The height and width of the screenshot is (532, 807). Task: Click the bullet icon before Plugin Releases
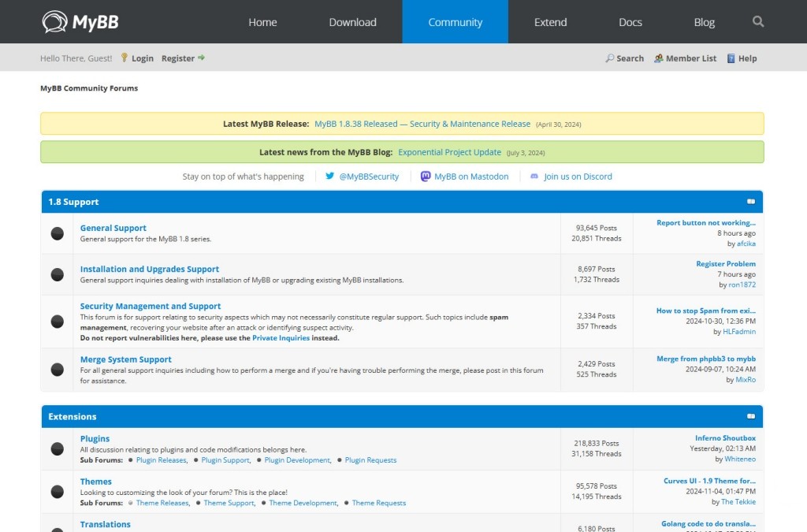131,460
